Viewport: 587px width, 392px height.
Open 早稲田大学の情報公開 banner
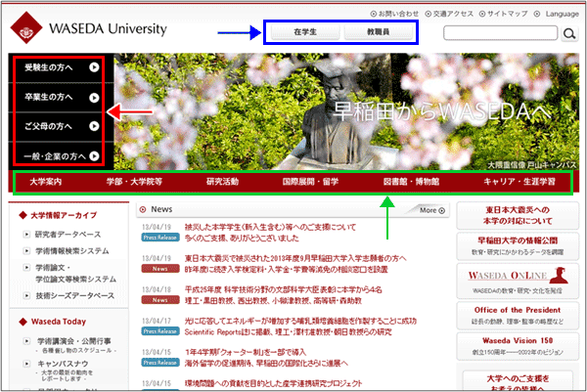click(x=518, y=246)
